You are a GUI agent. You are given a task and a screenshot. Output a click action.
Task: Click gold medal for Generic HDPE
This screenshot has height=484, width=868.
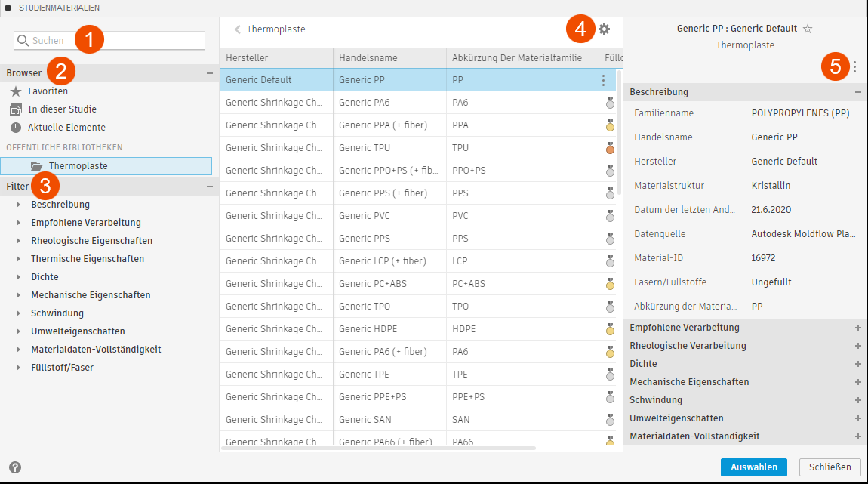(x=610, y=329)
